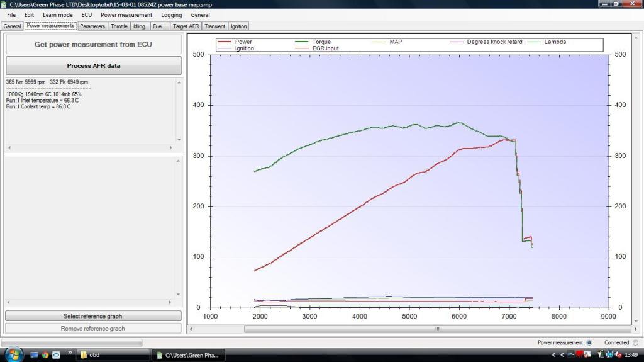Select the 'Run:1 Coolant temp = 86.0 C' line
Viewport: 644px width, 362px height.
click(x=38, y=106)
